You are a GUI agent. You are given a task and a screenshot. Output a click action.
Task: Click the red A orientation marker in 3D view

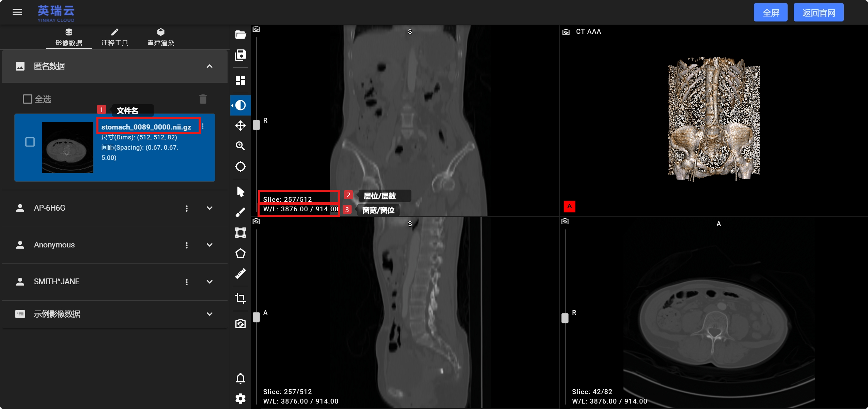(570, 206)
